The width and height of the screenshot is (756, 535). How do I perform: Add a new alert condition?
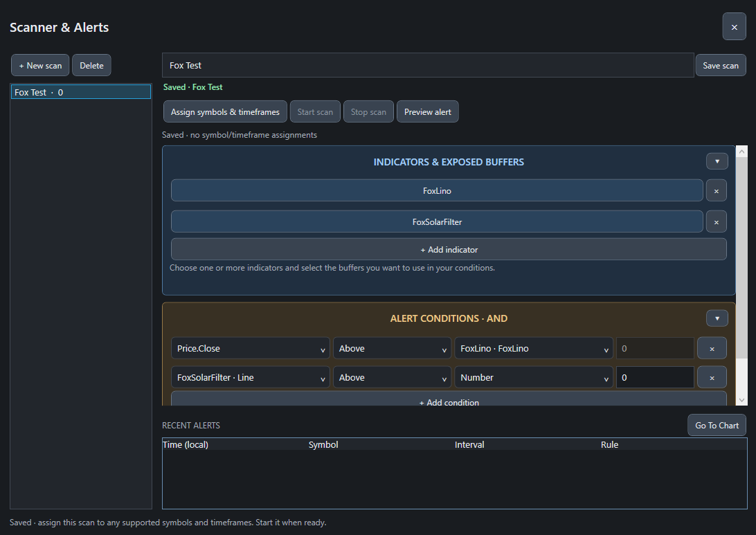tap(449, 399)
